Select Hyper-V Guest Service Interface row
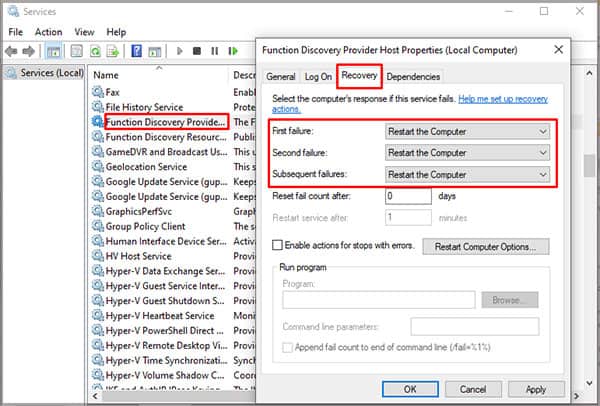 point(165,286)
